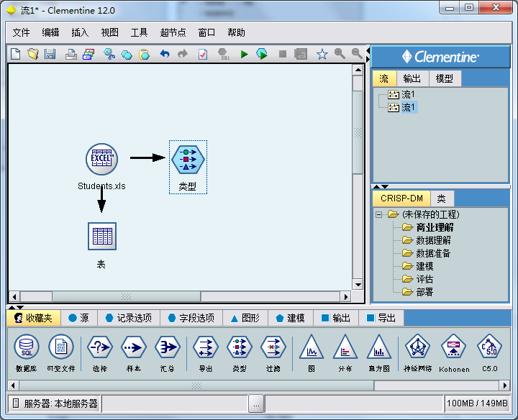Pick the 汇总 Aggregate node in palette
The width and height of the screenshot is (518, 420).
pos(168,347)
